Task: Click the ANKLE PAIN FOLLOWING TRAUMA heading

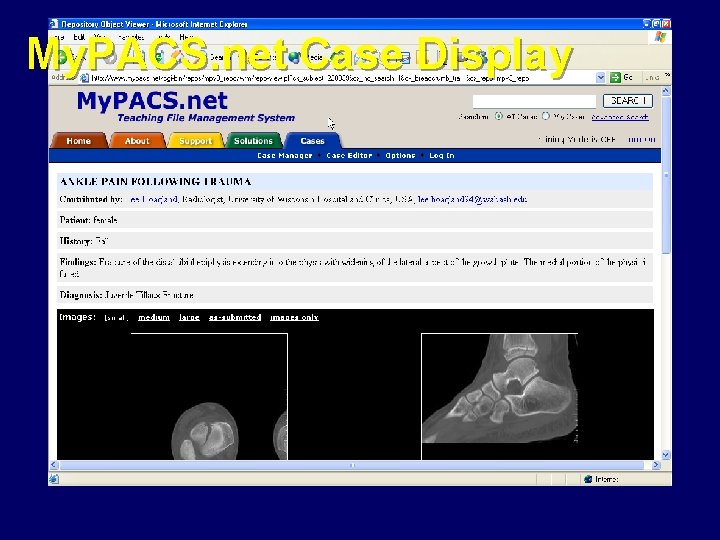Action: [155, 181]
